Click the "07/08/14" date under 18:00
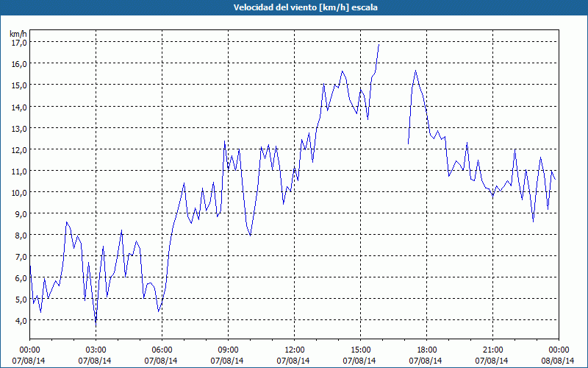This screenshot has width=588, height=368. click(x=426, y=361)
